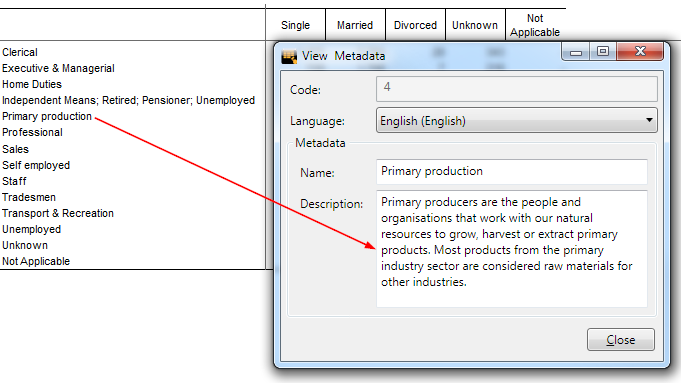The width and height of the screenshot is (681, 383).
Task: Select the Married column header
Action: coord(355,25)
